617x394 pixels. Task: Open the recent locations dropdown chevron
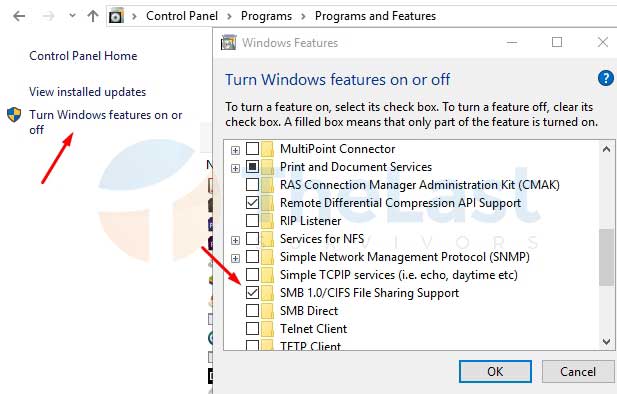(x=72, y=16)
